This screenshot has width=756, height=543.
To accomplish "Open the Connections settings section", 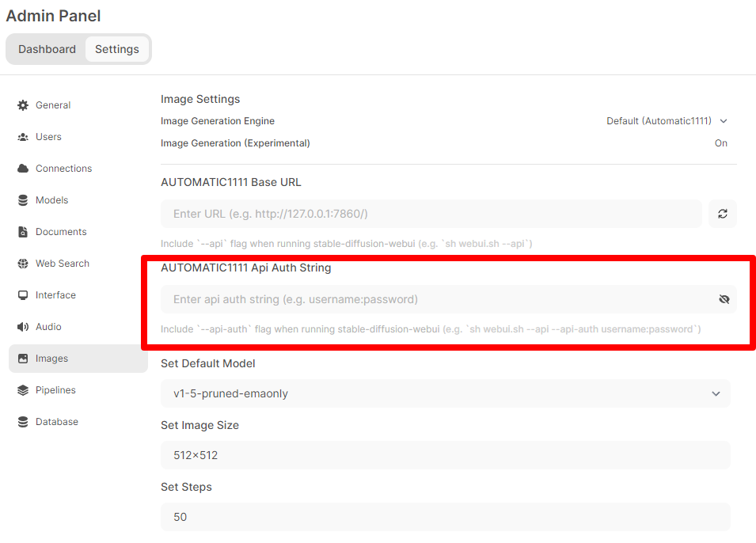I will [x=78, y=169].
